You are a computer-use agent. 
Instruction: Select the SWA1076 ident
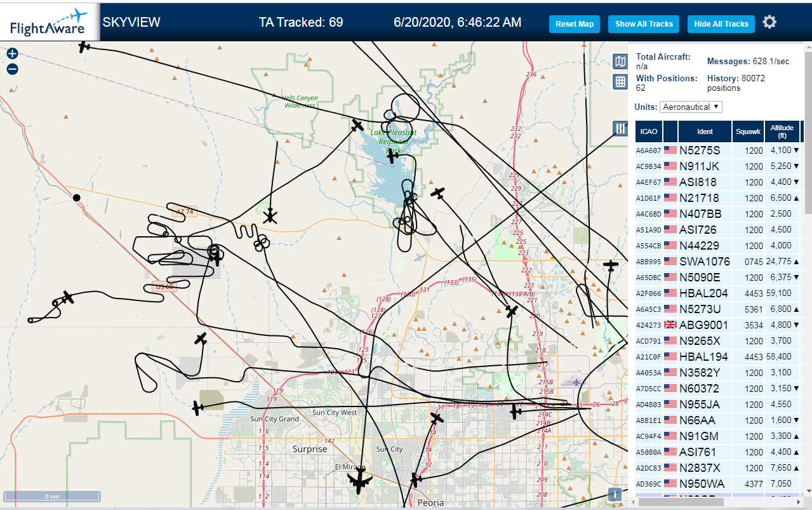click(705, 262)
